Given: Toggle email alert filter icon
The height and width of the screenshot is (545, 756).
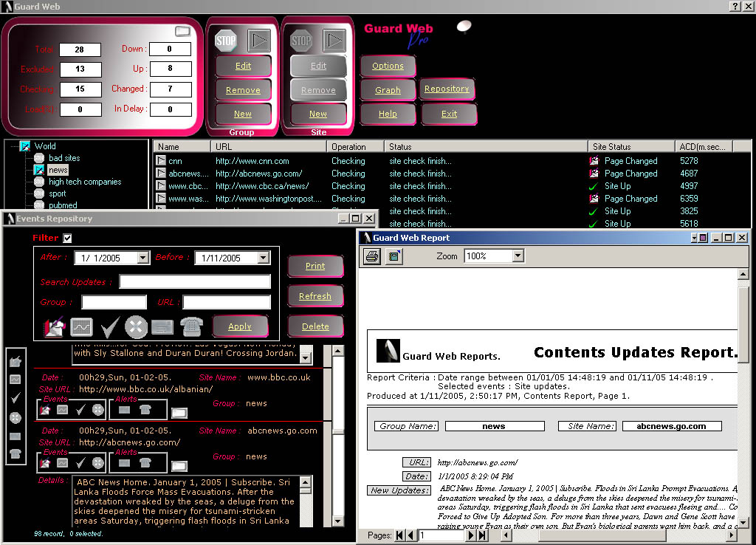Looking at the screenshot, I should pyautogui.click(x=162, y=327).
